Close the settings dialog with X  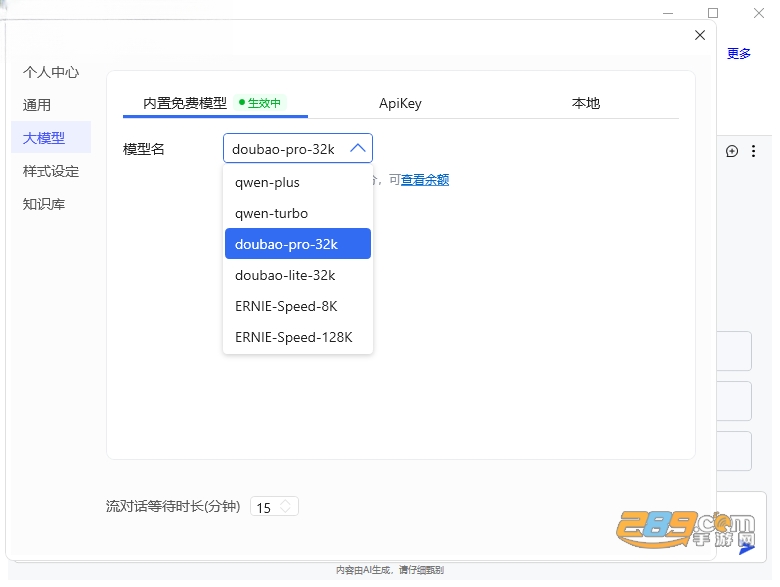point(699,35)
